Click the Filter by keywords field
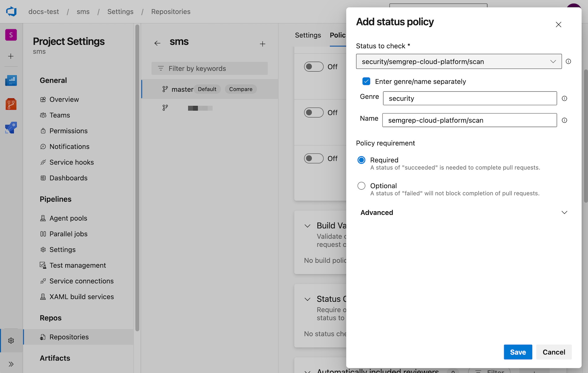This screenshot has width=588, height=373. click(x=209, y=68)
